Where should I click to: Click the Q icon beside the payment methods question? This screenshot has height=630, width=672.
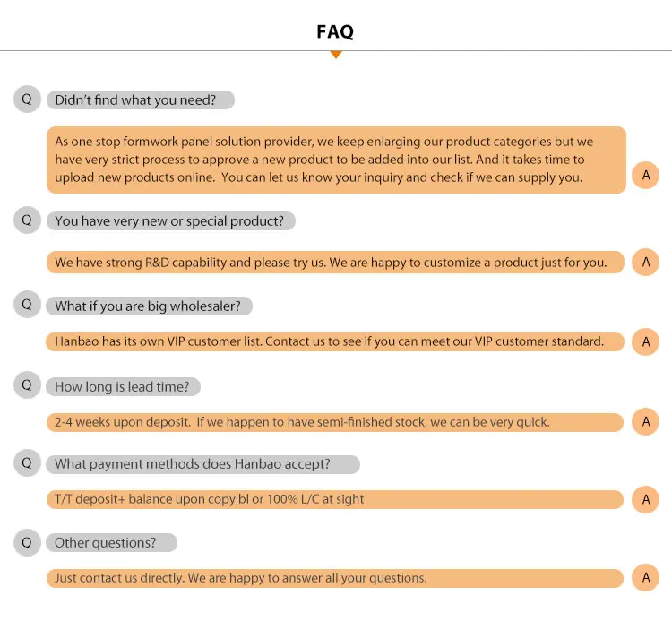pyautogui.click(x=27, y=463)
